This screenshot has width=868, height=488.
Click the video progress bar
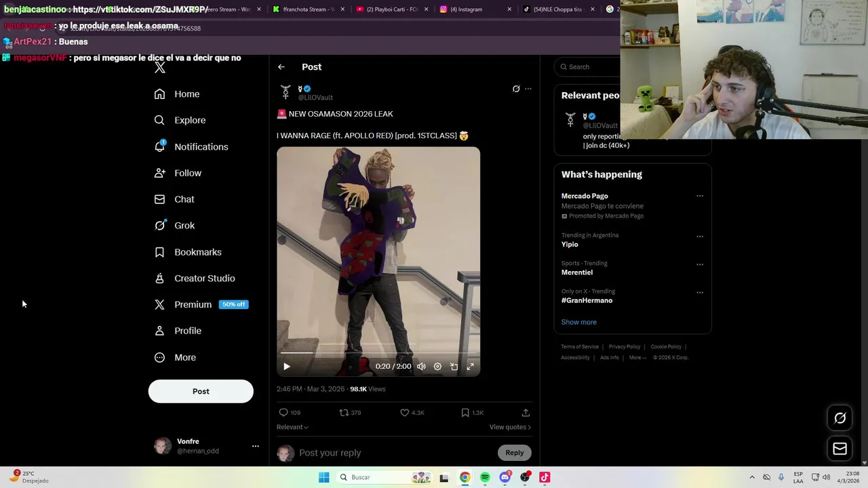tap(378, 353)
